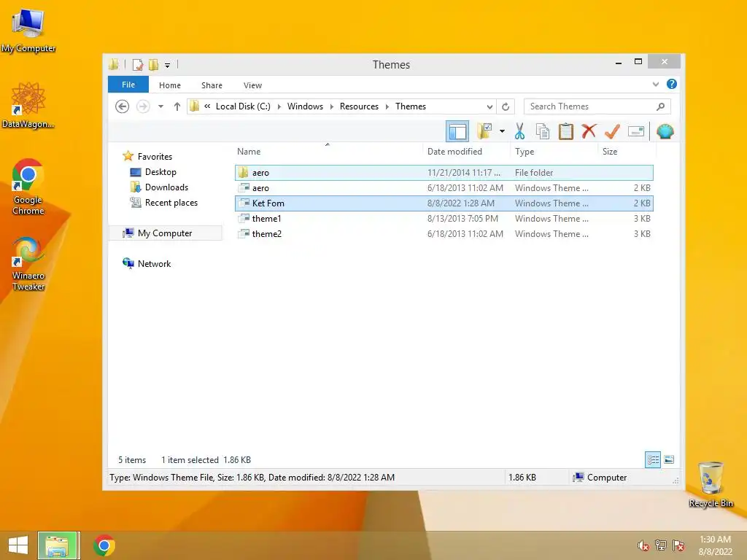Open the Recycle Bin desktop icon
Screen dimensions: 747x560
(711, 484)
